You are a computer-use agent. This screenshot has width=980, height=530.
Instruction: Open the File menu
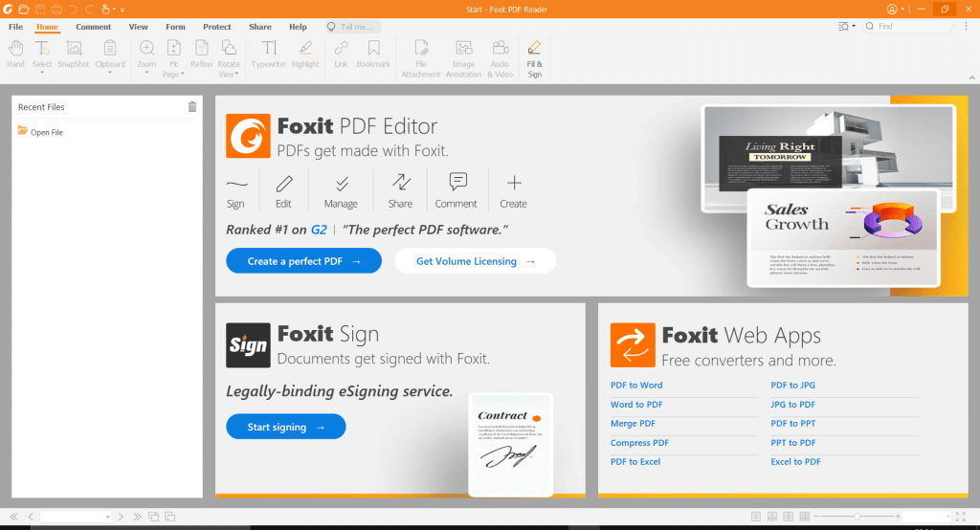15,27
